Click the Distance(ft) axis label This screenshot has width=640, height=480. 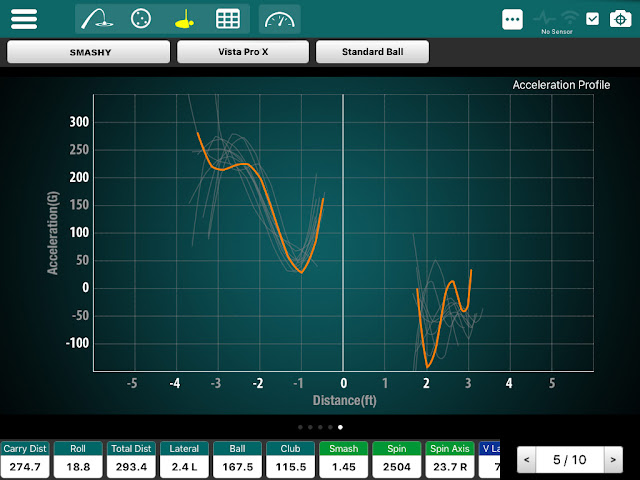tap(344, 400)
